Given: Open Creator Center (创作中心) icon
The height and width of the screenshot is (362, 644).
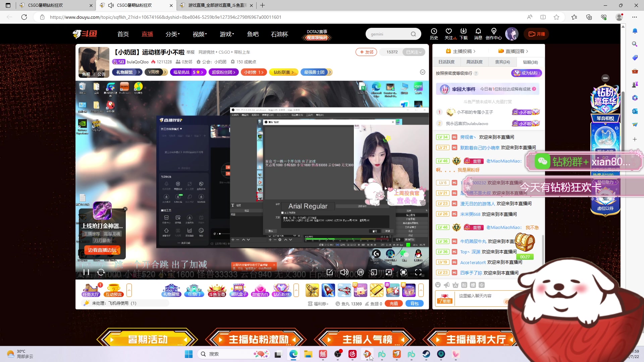Looking at the screenshot, I should pos(494,34).
